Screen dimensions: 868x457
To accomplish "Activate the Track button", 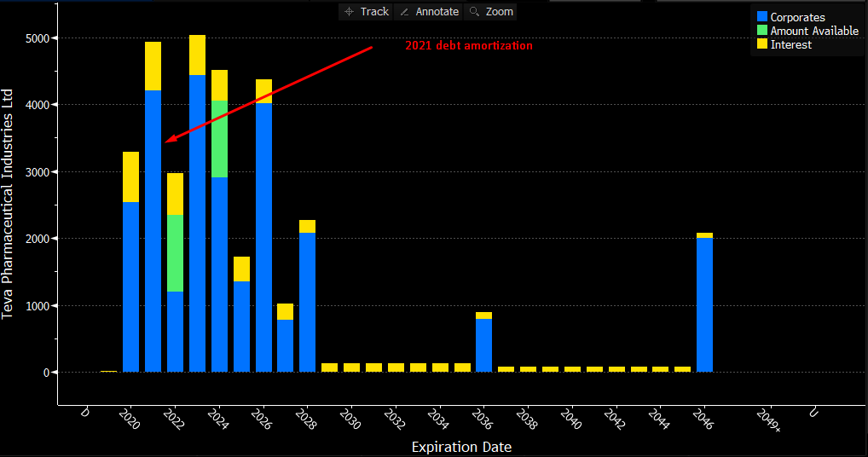I will [x=366, y=12].
